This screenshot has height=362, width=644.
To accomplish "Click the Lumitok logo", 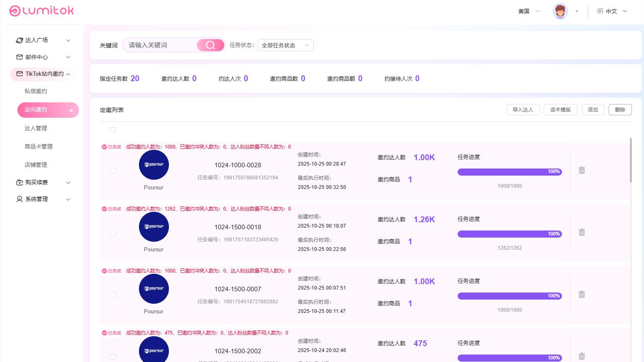I will click(42, 11).
